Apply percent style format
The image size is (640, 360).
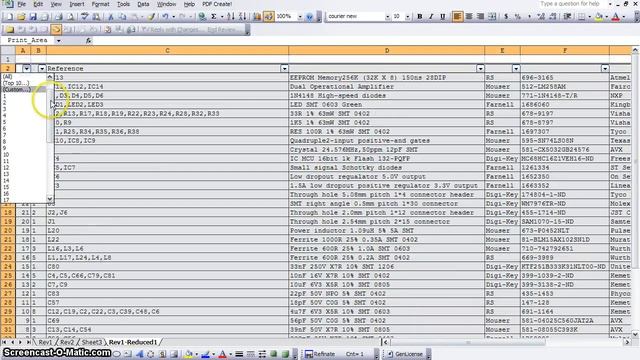click(518, 17)
